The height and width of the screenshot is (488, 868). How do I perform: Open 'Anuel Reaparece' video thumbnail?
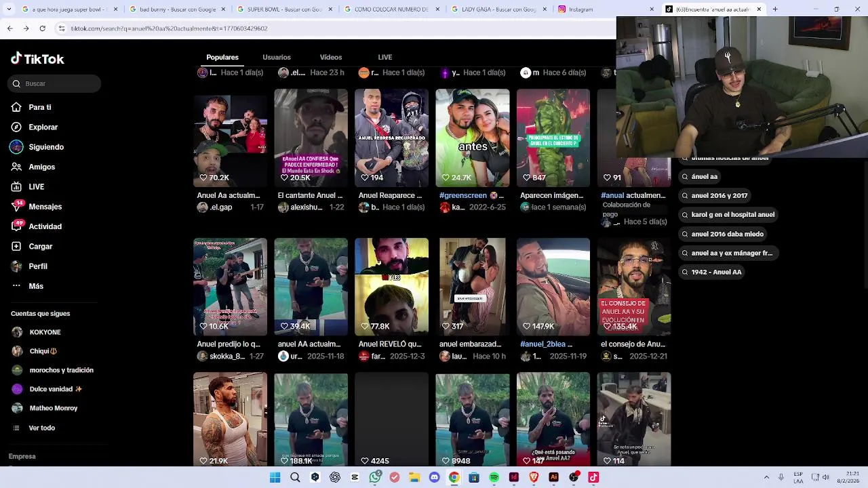click(391, 138)
